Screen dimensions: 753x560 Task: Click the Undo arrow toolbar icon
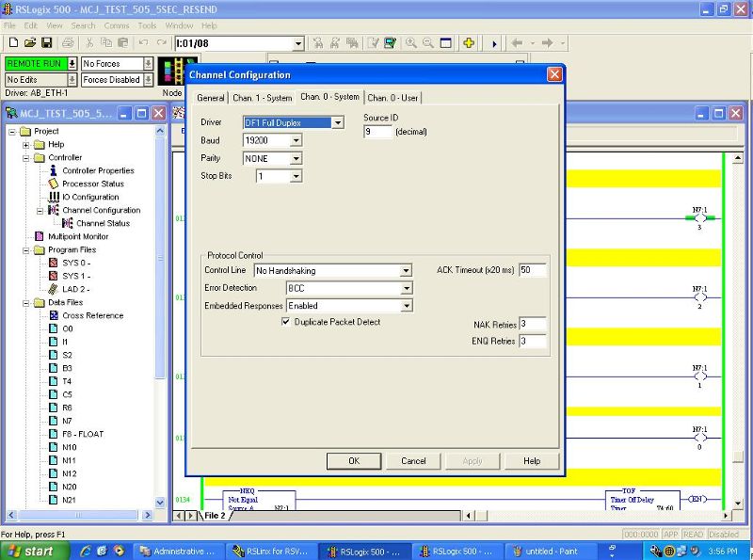tap(143, 42)
